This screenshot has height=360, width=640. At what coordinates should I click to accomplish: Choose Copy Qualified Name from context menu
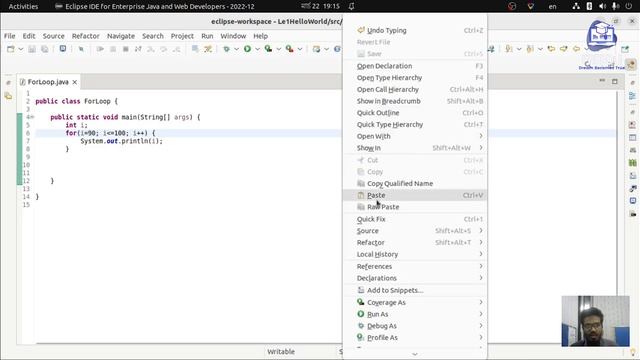[415, 184]
